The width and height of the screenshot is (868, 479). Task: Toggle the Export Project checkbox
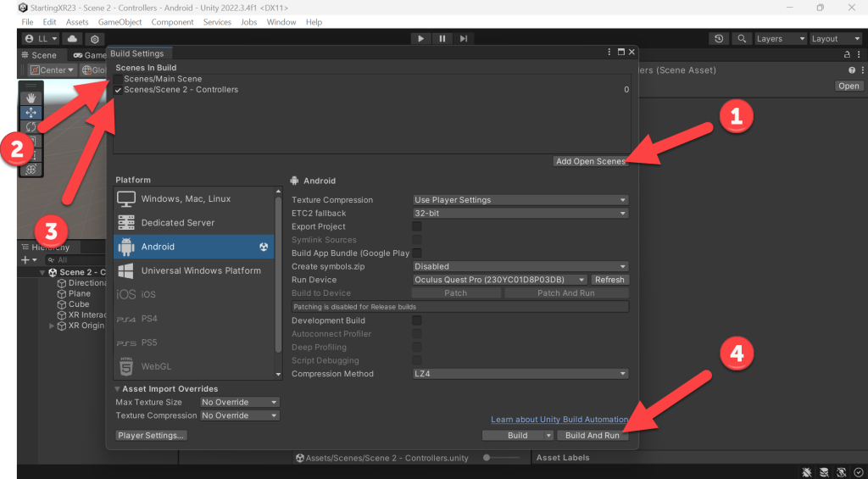(x=417, y=226)
